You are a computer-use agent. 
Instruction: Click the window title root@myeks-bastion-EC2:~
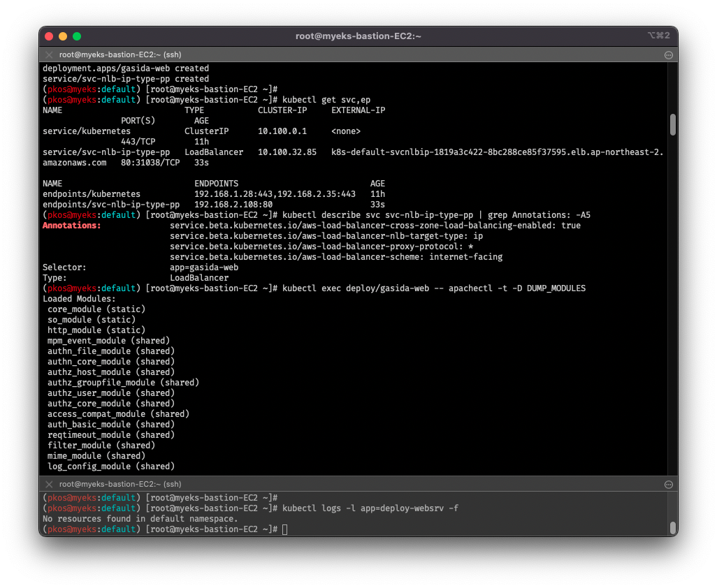click(x=358, y=36)
